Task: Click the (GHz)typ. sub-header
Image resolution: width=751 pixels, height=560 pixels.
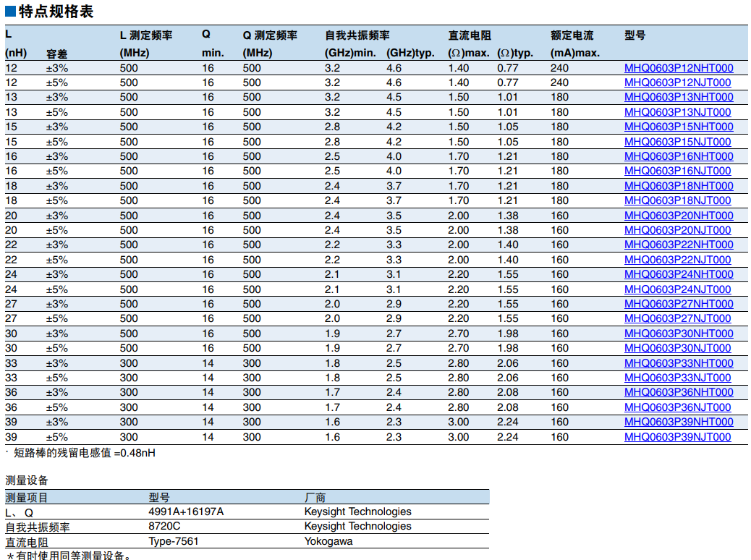Action: tap(410, 53)
